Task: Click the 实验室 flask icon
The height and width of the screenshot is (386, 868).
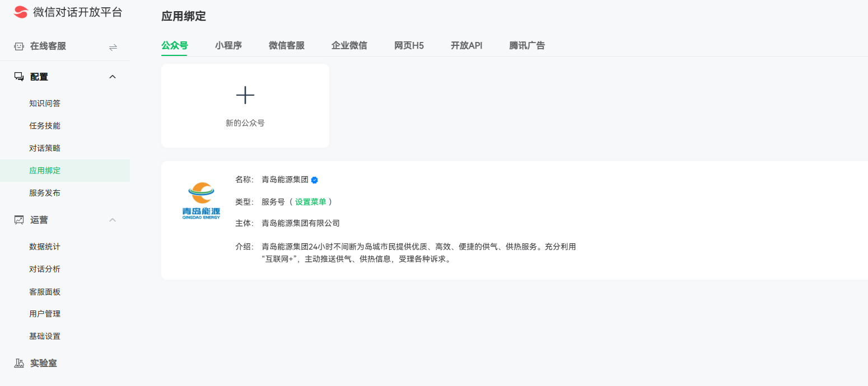Action: coord(19,363)
